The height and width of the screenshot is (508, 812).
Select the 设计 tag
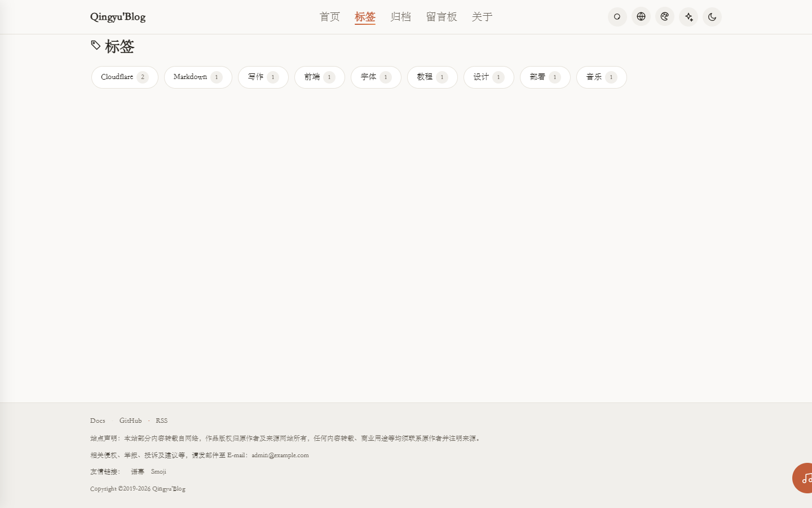click(489, 77)
